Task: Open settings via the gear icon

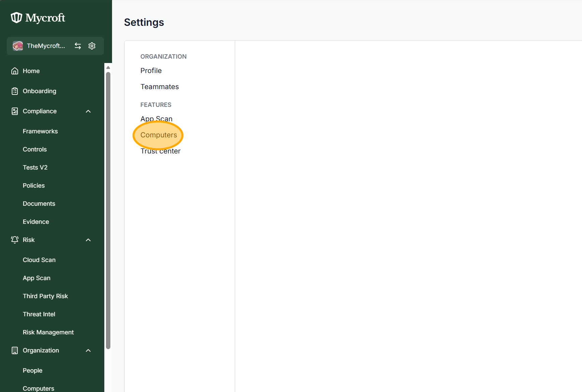Action: pyautogui.click(x=92, y=46)
